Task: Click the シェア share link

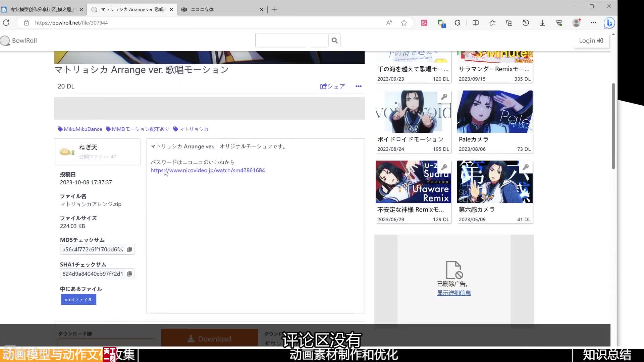Action: click(x=332, y=86)
